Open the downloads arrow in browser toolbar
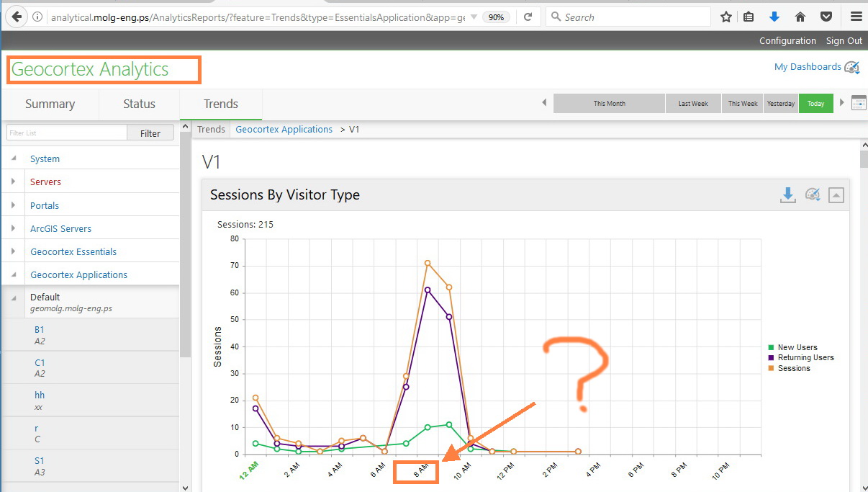This screenshot has width=868, height=492. point(774,17)
